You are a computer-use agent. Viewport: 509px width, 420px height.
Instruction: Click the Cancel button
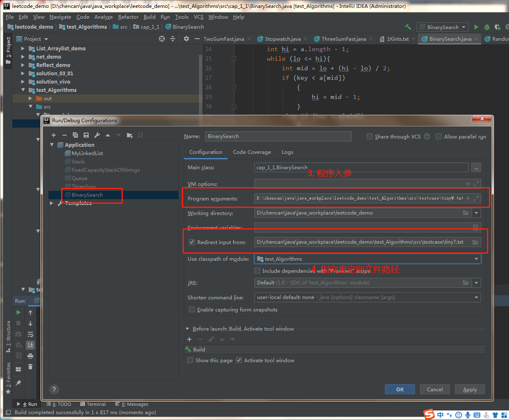[x=435, y=390]
